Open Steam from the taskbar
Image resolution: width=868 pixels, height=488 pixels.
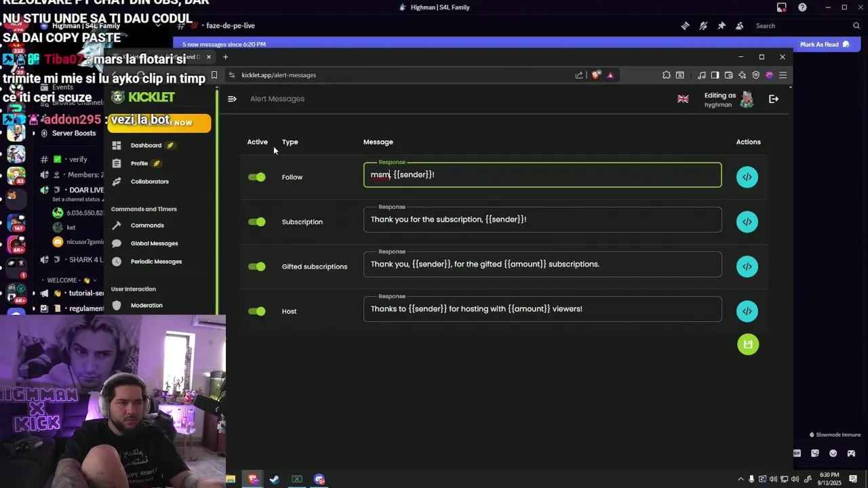tap(275, 479)
